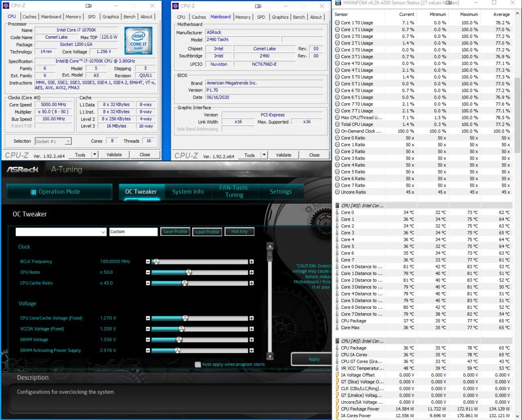Click scroll-down arrow of OC Tweaker scrollbar
The image size is (522, 420).
270,356
